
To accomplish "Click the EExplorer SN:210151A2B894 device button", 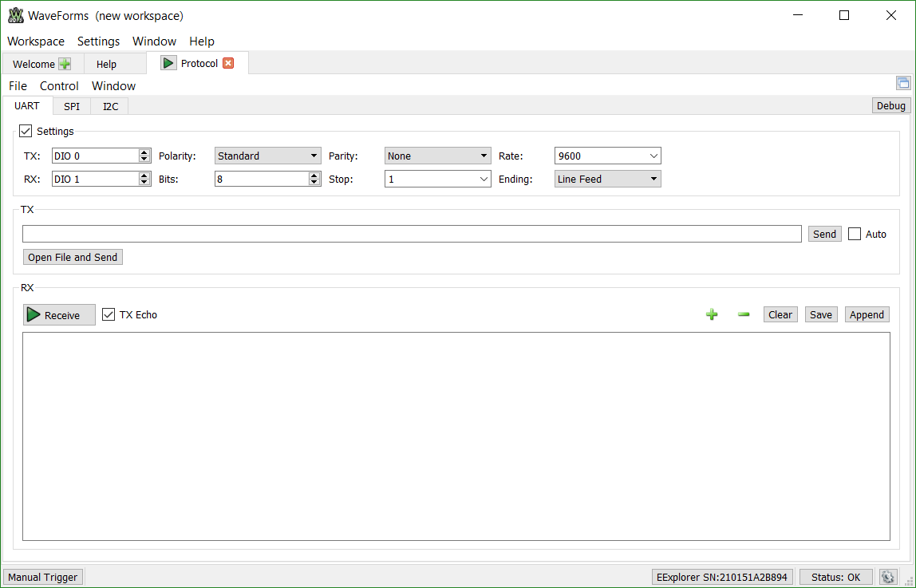I will pos(722,577).
